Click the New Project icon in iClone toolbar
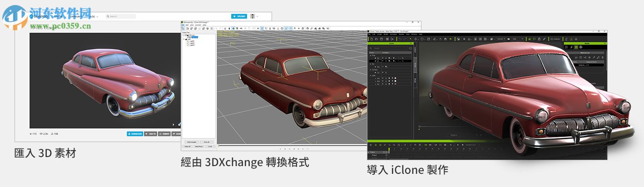 coord(372,39)
